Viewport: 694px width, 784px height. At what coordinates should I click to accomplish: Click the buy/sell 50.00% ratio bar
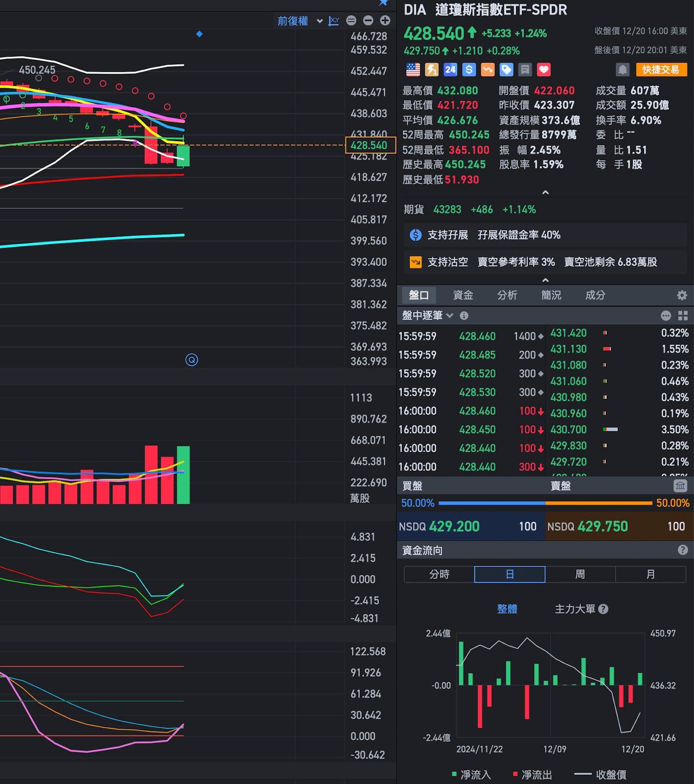[x=545, y=503]
